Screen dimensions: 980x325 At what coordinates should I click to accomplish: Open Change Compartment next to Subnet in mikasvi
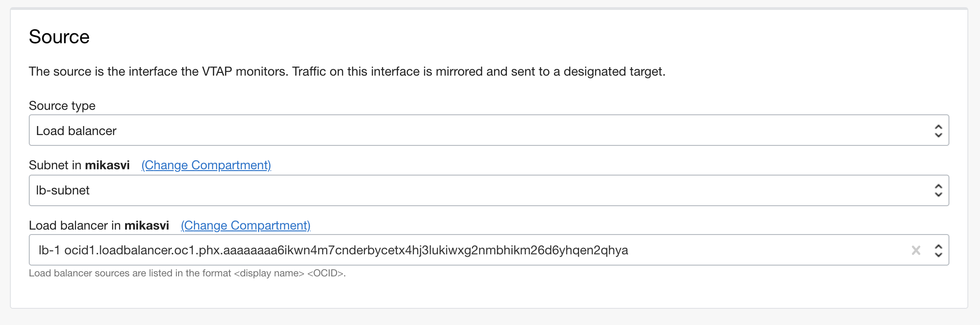pyautogui.click(x=206, y=165)
